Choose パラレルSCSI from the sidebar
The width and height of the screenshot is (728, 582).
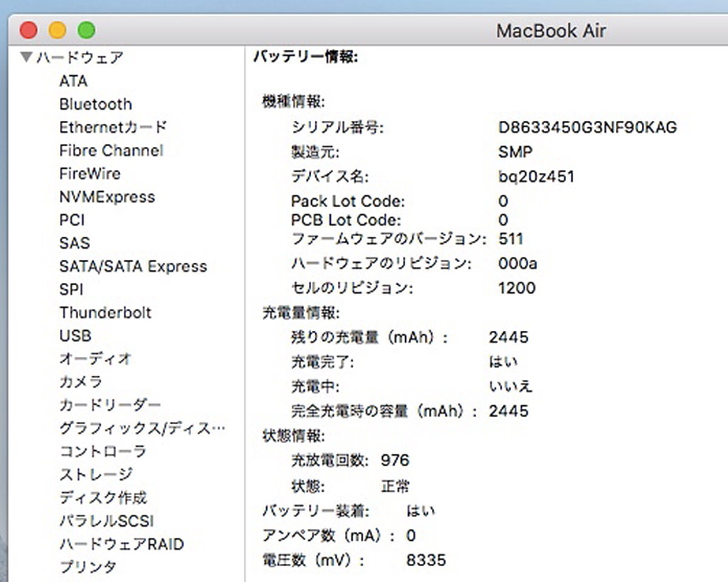(107, 521)
